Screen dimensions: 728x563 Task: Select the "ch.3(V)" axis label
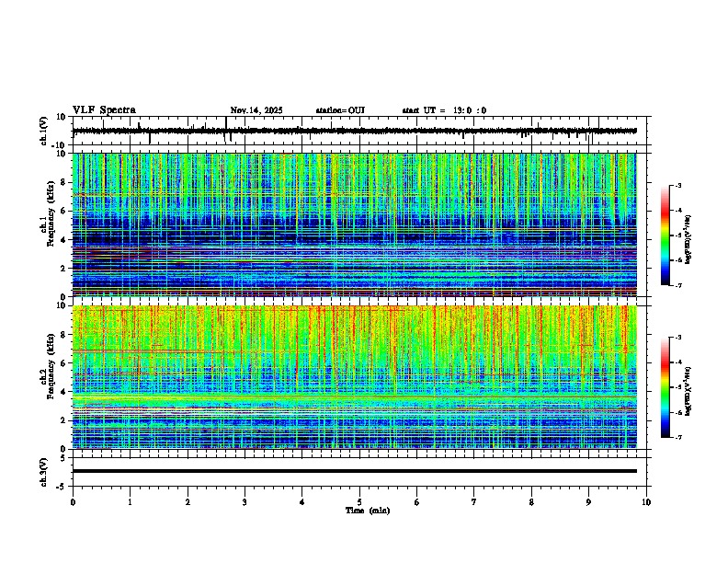(44, 472)
